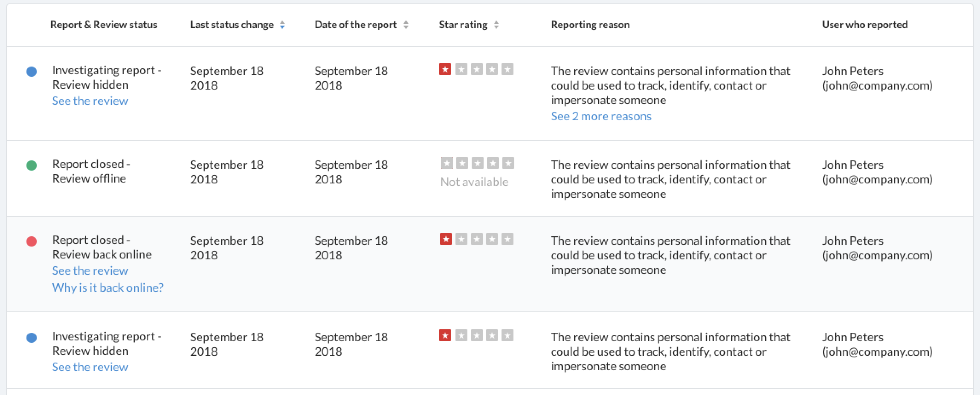Click John Peters email in first row
The image size is (980, 395).
click(877, 86)
